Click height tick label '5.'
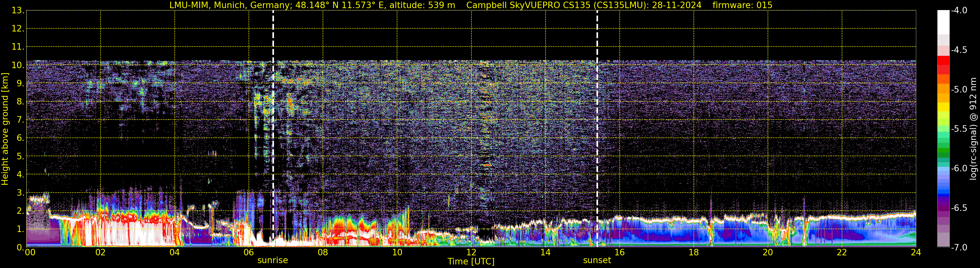 (x=20, y=156)
